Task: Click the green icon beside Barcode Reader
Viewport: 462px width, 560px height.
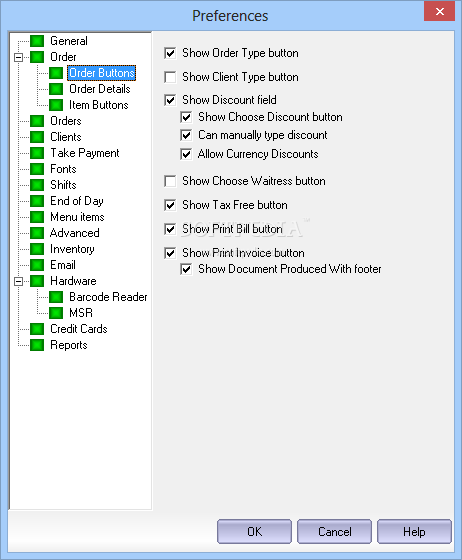Action: click(56, 297)
